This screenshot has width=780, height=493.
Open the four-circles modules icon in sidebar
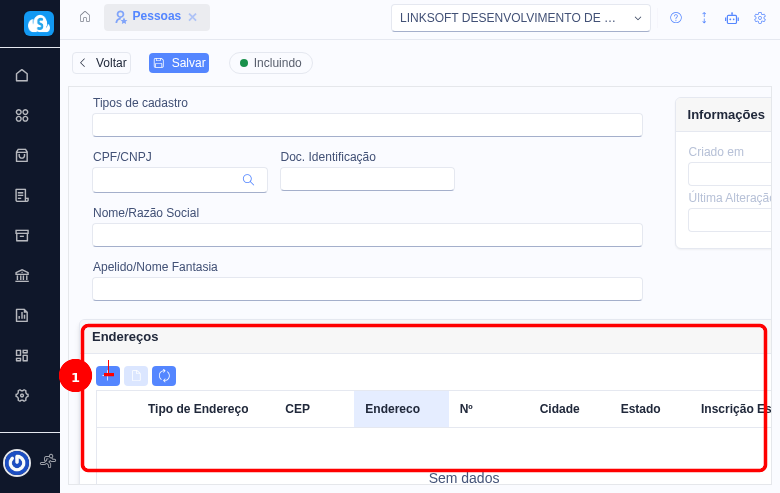pos(22,115)
